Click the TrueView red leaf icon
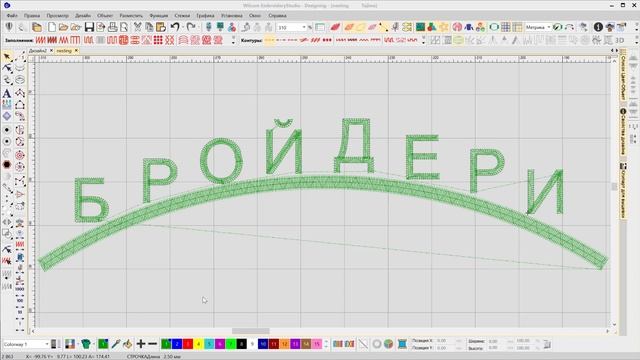640x360 pixels. point(335,27)
